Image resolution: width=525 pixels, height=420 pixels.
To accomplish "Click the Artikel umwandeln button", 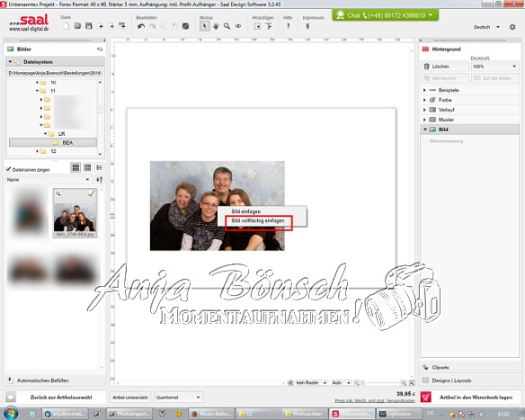I will [x=130, y=398].
